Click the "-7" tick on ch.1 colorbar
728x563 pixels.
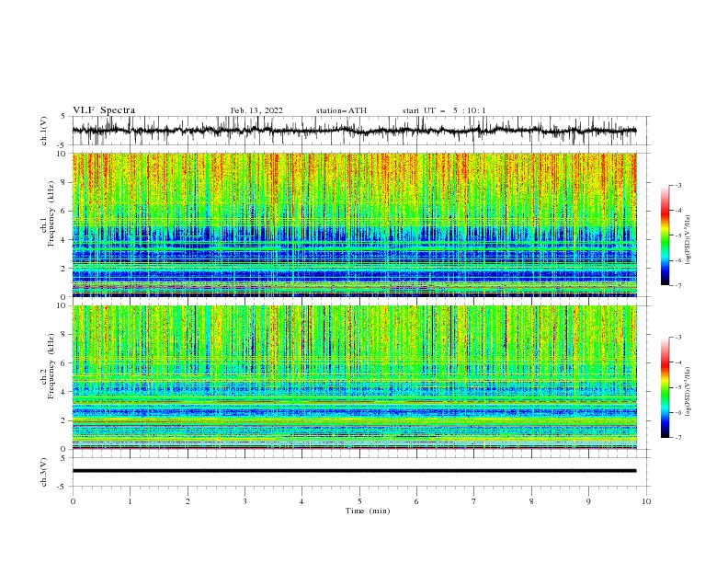coord(678,286)
